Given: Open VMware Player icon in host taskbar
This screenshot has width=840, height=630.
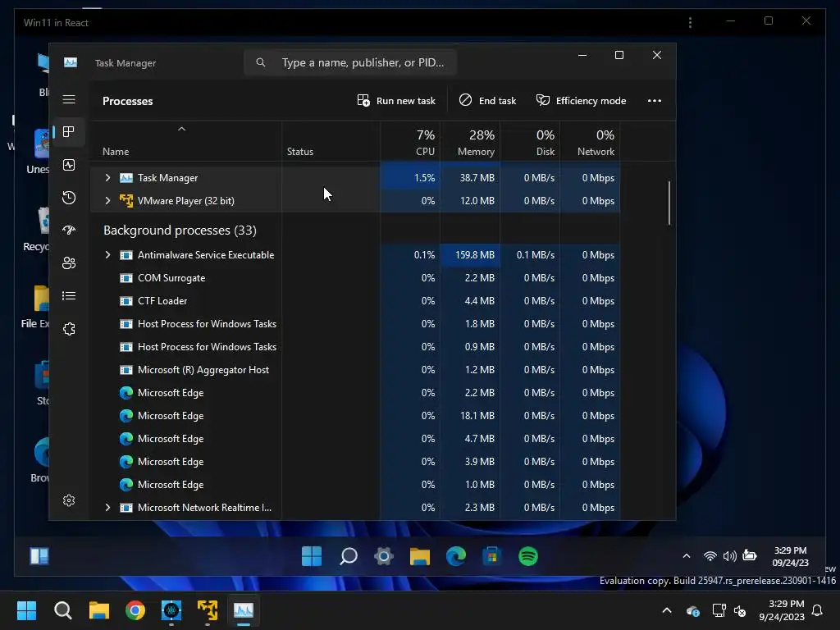Looking at the screenshot, I should (208, 610).
